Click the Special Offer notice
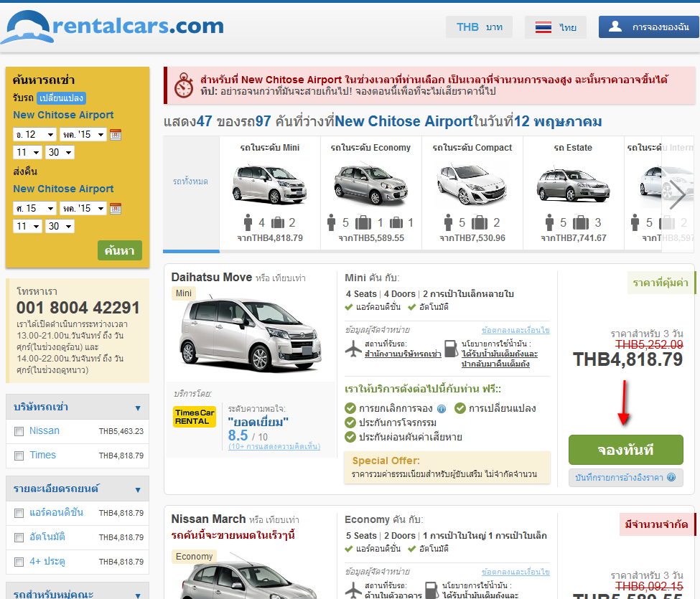The width and height of the screenshot is (700, 599). pos(447,468)
